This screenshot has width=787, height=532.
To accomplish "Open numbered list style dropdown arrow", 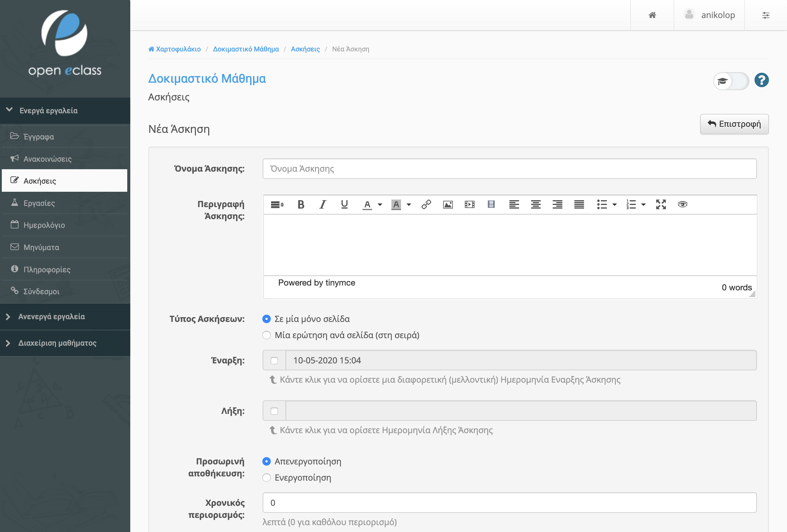I will coord(643,204).
